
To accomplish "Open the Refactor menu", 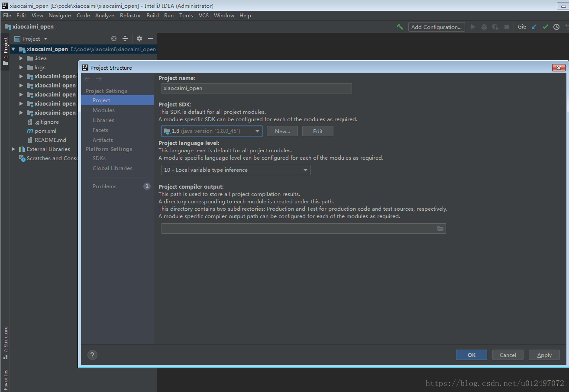I will (x=130, y=16).
